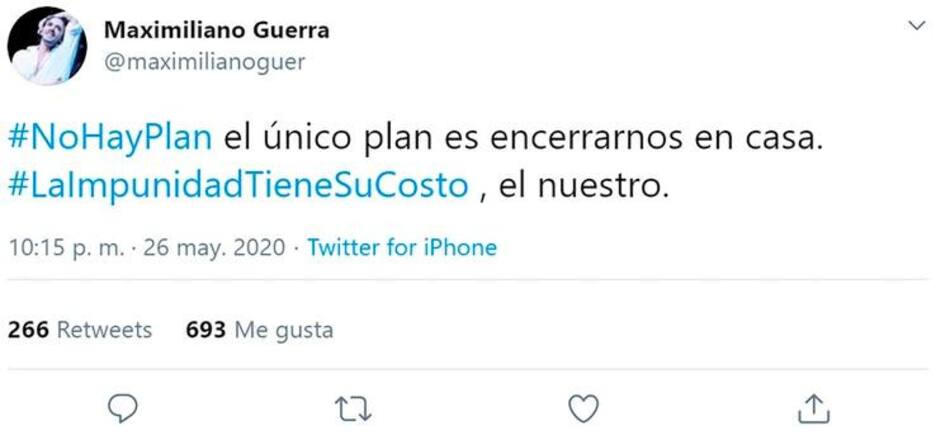
Task: Click the reply speech bubble icon
Action: (123, 408)
